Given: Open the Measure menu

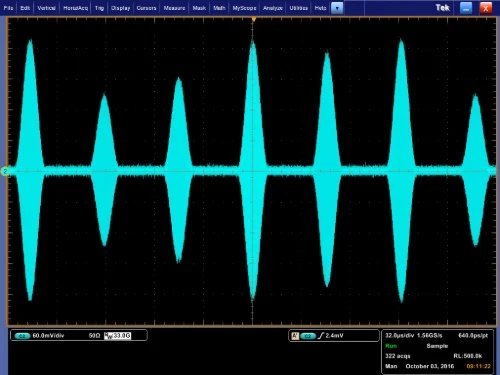Looking at the screenshot, I should pyautogui.click(x=174, y=8).
